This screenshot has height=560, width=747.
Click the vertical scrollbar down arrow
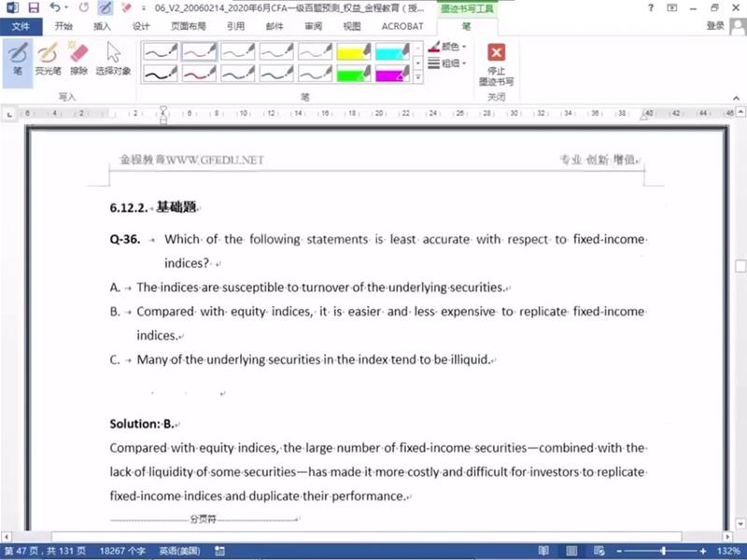coord(740,525)
